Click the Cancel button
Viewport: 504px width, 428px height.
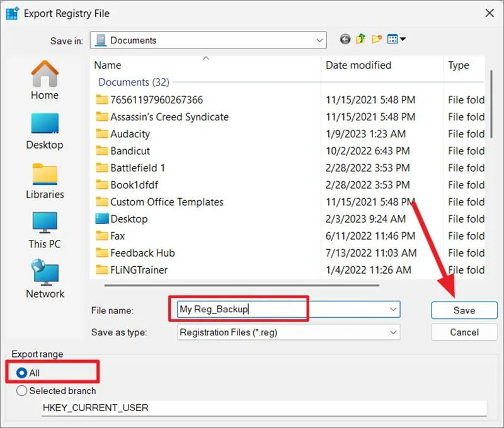(464, 332)
